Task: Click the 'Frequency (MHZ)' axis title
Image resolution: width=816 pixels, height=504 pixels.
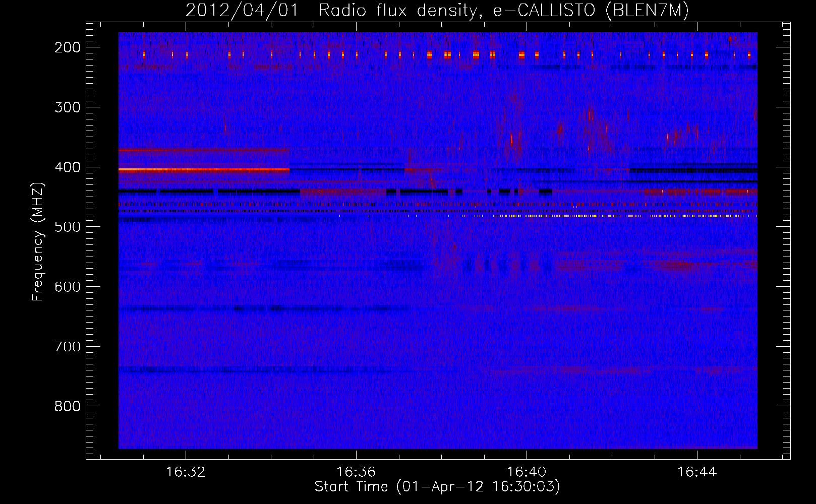Action: pyautogui.click(x=38, y=241)
